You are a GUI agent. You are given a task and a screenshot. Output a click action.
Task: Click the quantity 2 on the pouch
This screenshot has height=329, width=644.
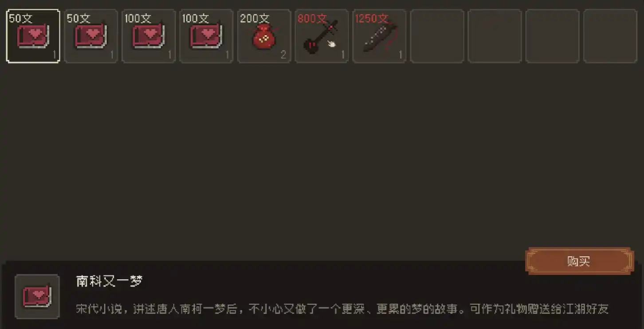(283, 55)
